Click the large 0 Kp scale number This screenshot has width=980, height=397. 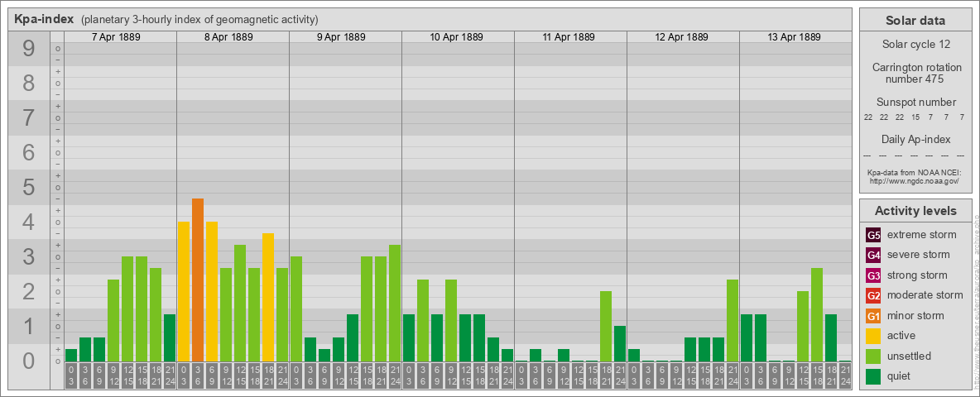point(28,361)
